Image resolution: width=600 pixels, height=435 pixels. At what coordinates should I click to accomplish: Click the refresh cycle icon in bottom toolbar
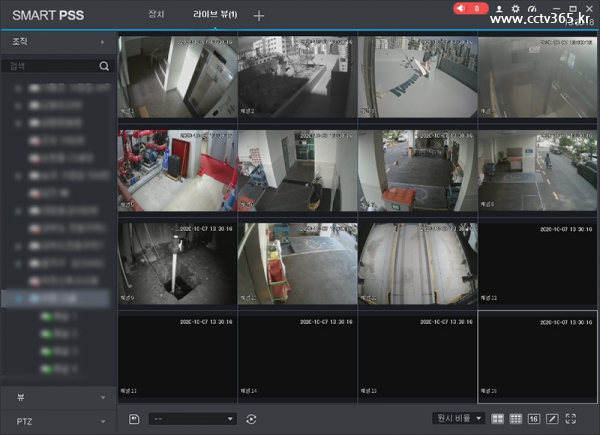click(x=251, y=418)
